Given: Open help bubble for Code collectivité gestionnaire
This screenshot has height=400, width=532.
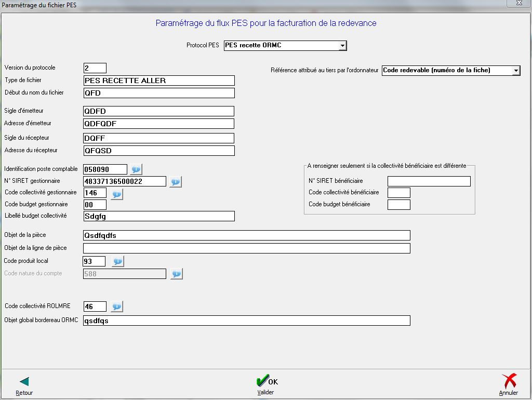Looking at the screenshot, I should click(117, 194).
